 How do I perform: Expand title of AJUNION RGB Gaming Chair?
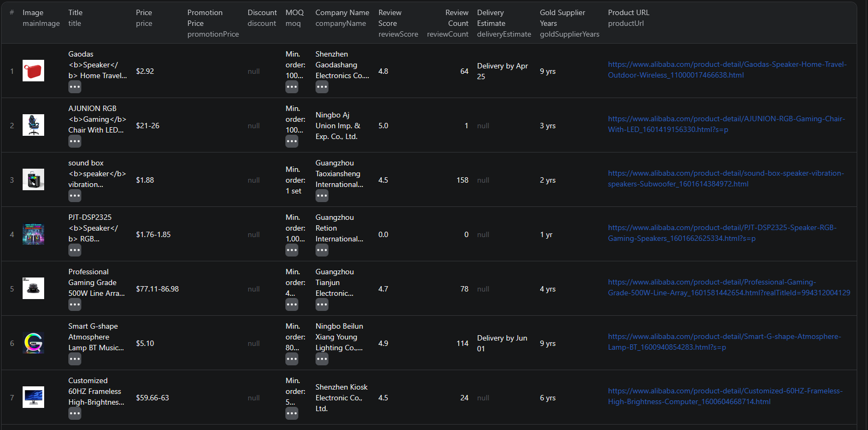pyautogui.click(x=75, y=141)
